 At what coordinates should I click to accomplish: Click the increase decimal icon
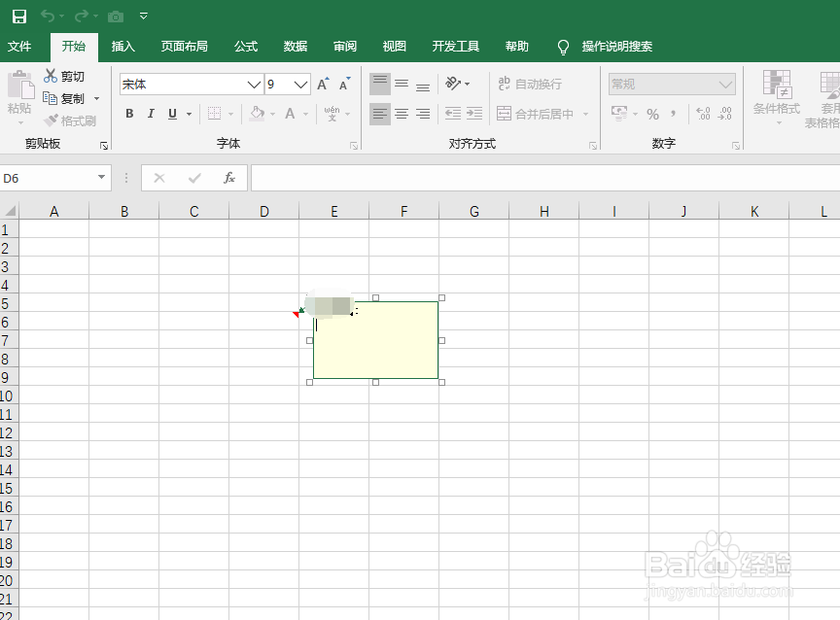(x=703, y=114)
